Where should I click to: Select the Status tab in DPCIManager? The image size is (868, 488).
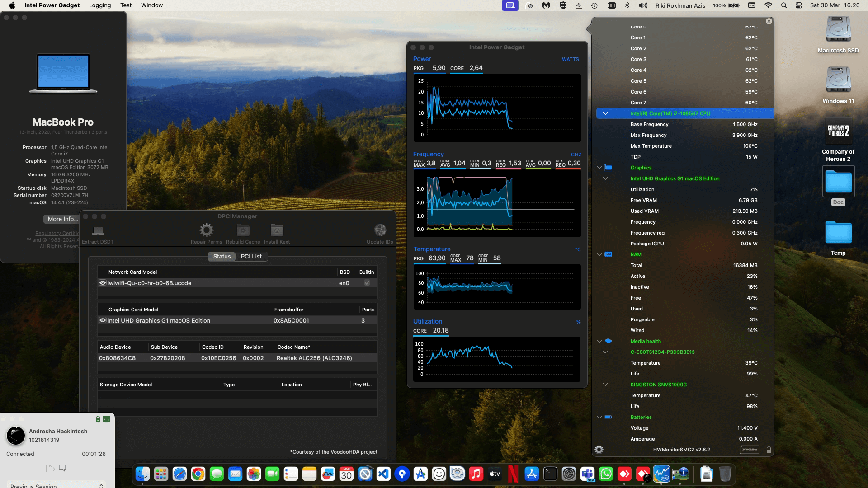(x=222, y=256)
